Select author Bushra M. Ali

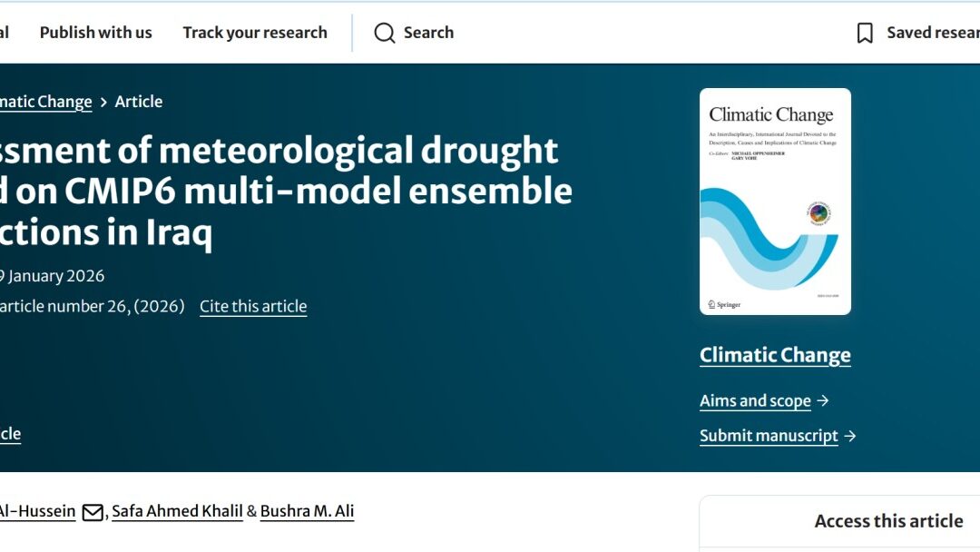[307, 511]
